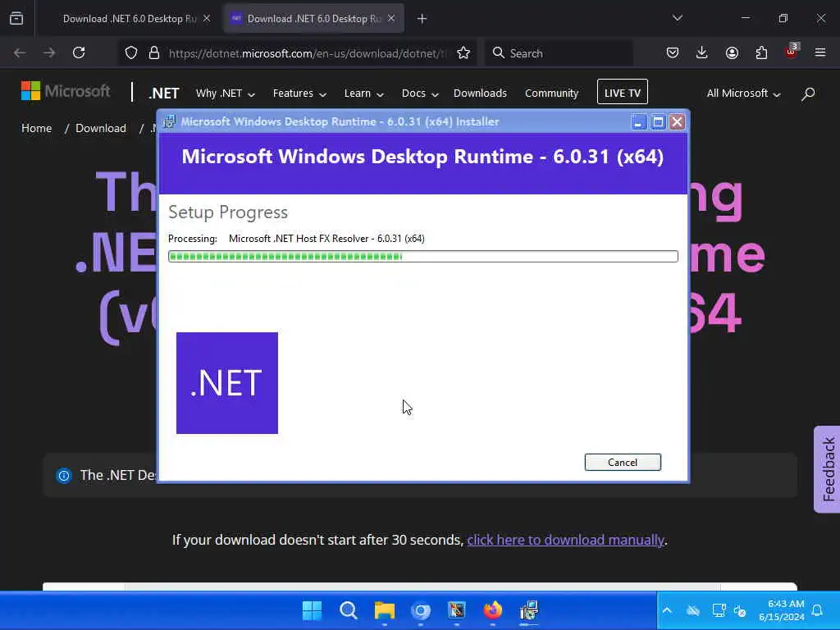This screenshot has width=840, height=630.
Task: Click 'click here to download manually'
Action: [x=565, y=540]
